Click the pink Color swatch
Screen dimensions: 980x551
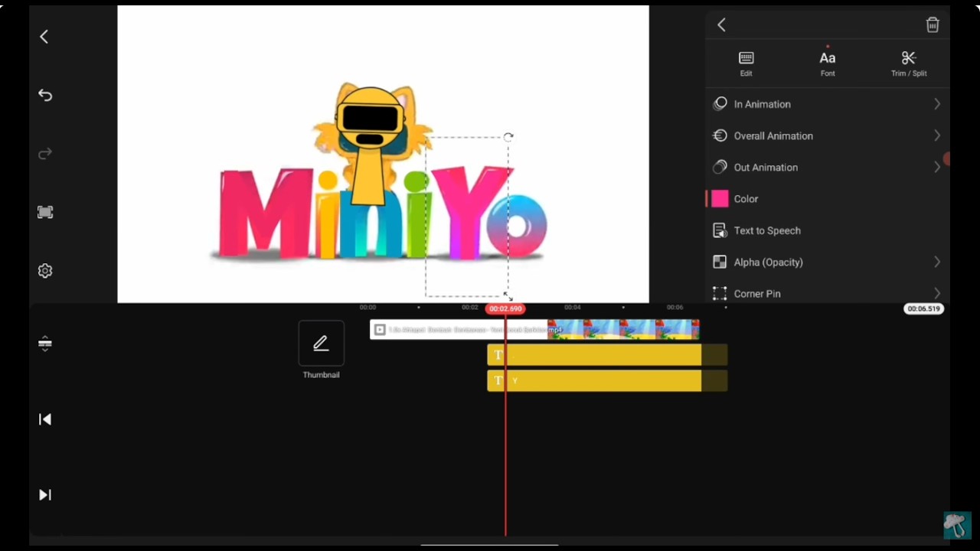tap(720, 199)
